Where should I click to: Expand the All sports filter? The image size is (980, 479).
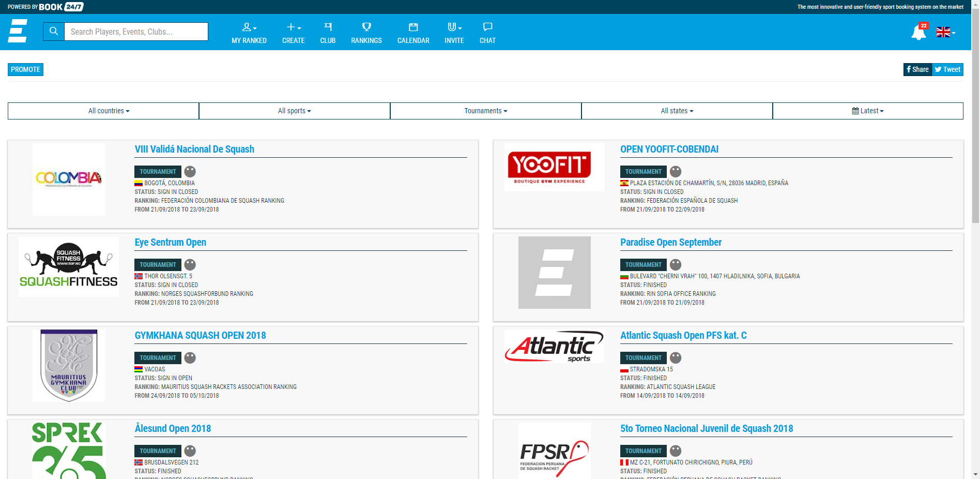[295, 111]
